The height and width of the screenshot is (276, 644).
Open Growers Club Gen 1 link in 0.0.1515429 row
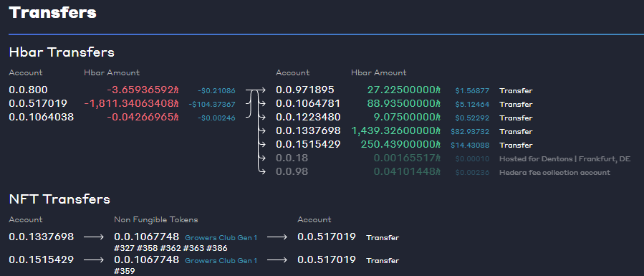click(x=221, y=260)
